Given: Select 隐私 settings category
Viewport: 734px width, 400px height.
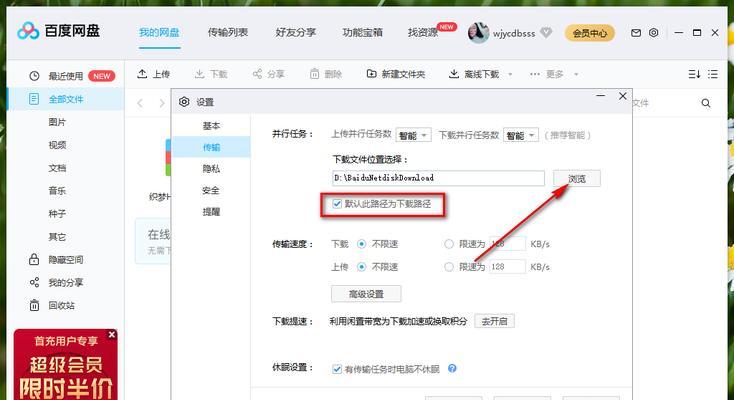Looking at the screenshot, I should click(x=211, y=169).
